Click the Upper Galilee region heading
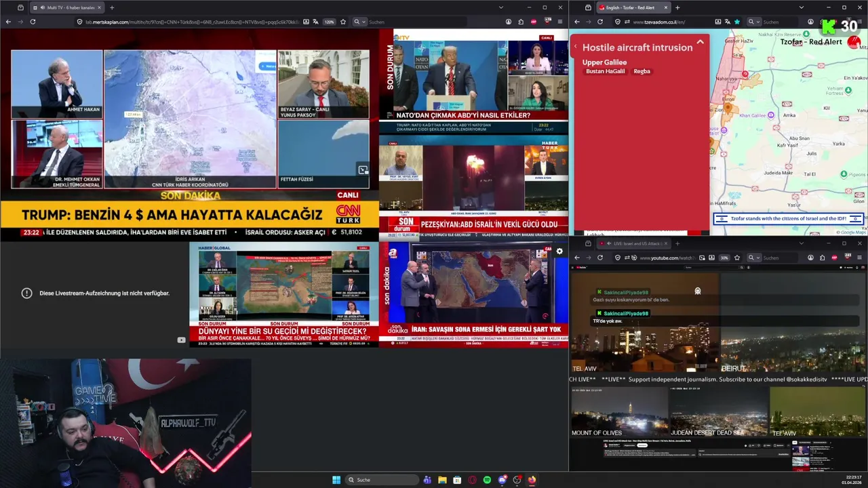This screenshot has height=488, width=868. [604, 62]
